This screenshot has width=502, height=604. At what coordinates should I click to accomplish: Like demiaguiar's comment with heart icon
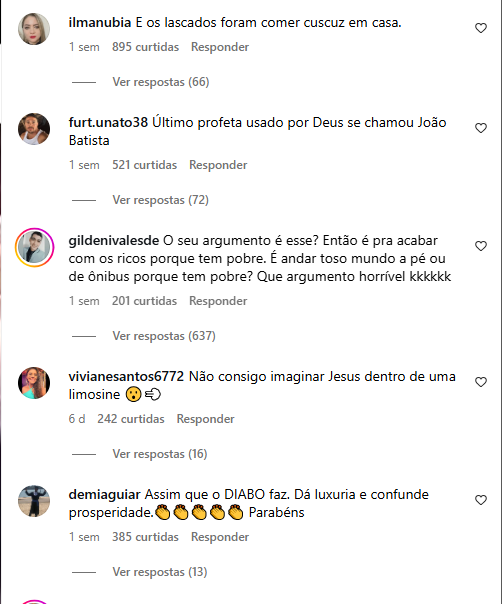pos(480,500)
